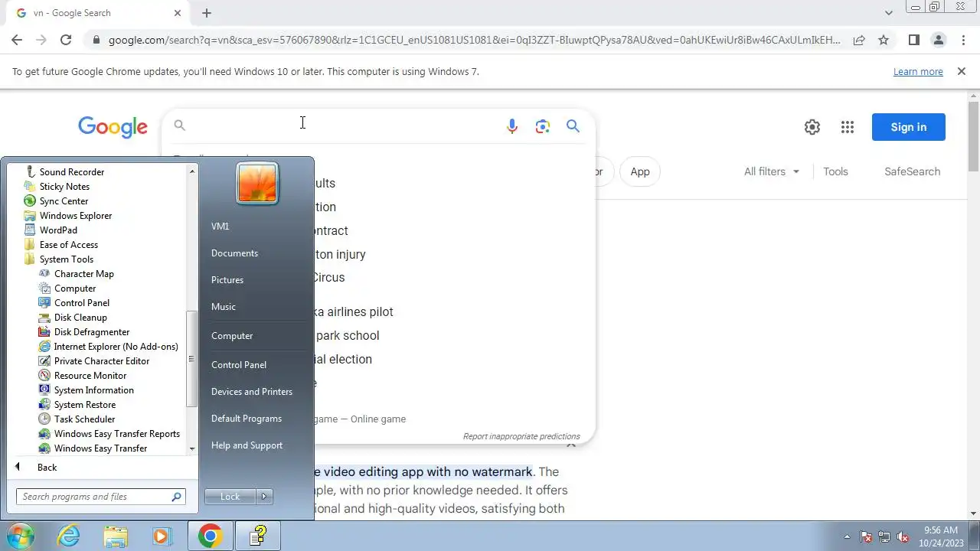
Task: Open Chrome three-dot menu
Action: (x=963, y=40)
